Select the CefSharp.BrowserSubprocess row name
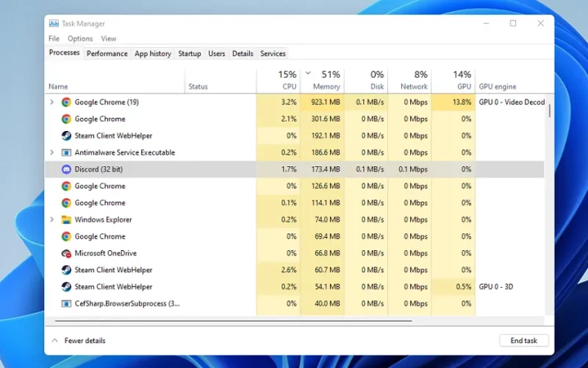Image resolution: width=588 pixels, height=368 pixels. pyautogui.click(x=127, y=303)
